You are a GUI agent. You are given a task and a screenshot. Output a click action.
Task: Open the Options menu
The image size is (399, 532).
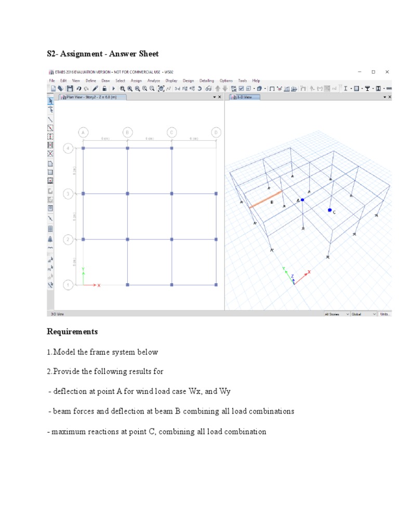point(226,81)
